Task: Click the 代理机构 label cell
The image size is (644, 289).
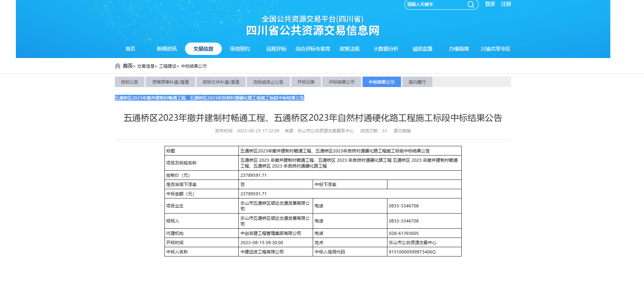Action: (202, 233)
